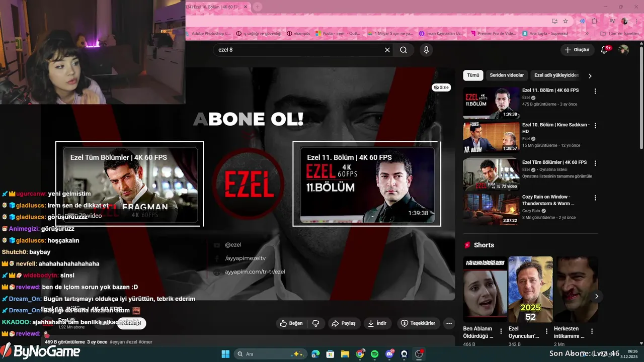
Task: Click the dislike thumbs-down button
Action: click(x=316, y=323)
